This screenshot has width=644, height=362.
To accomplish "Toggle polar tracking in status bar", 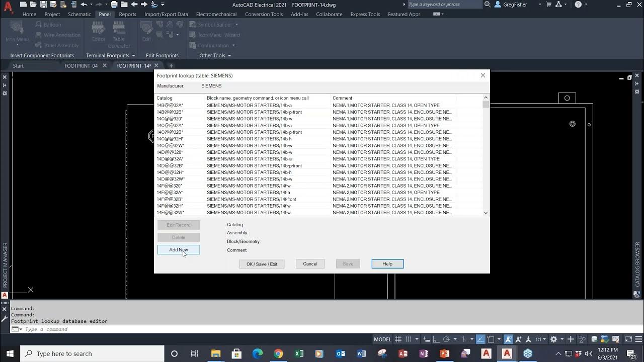I will click(x=446, y=339).
